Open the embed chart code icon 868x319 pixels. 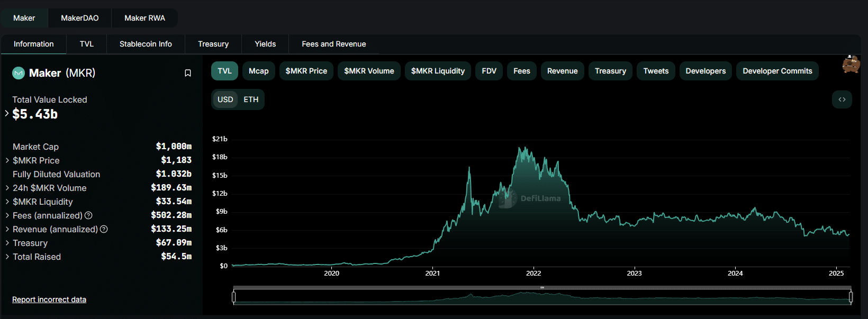842,99
